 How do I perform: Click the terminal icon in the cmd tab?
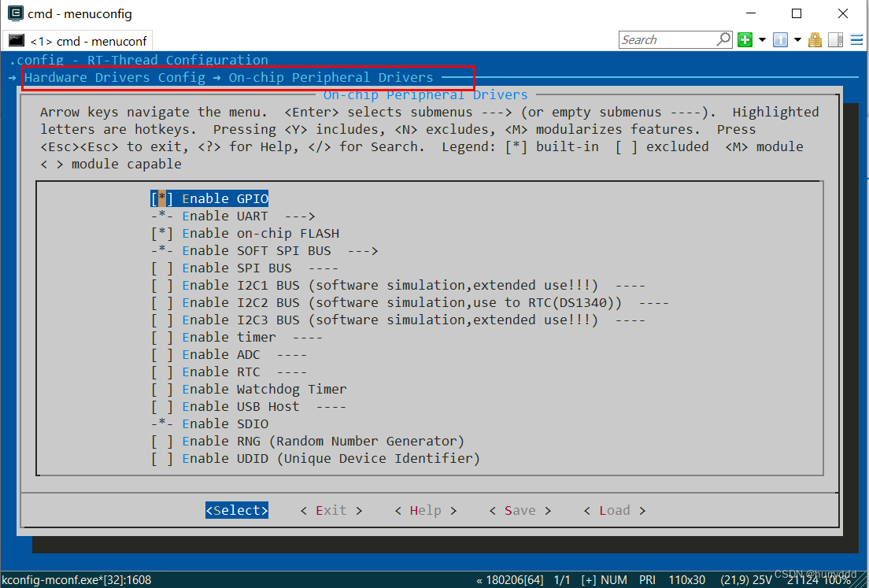point(17,39)
